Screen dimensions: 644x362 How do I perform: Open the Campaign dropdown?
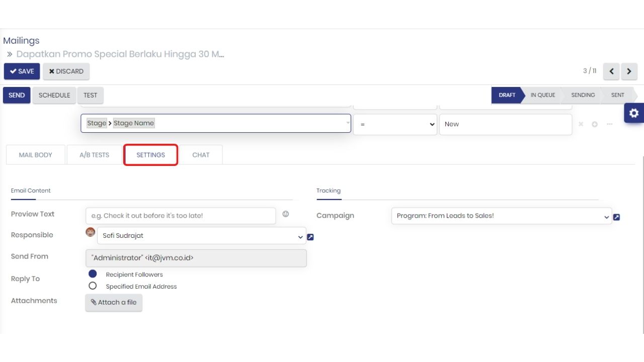[x=502, y=216]
